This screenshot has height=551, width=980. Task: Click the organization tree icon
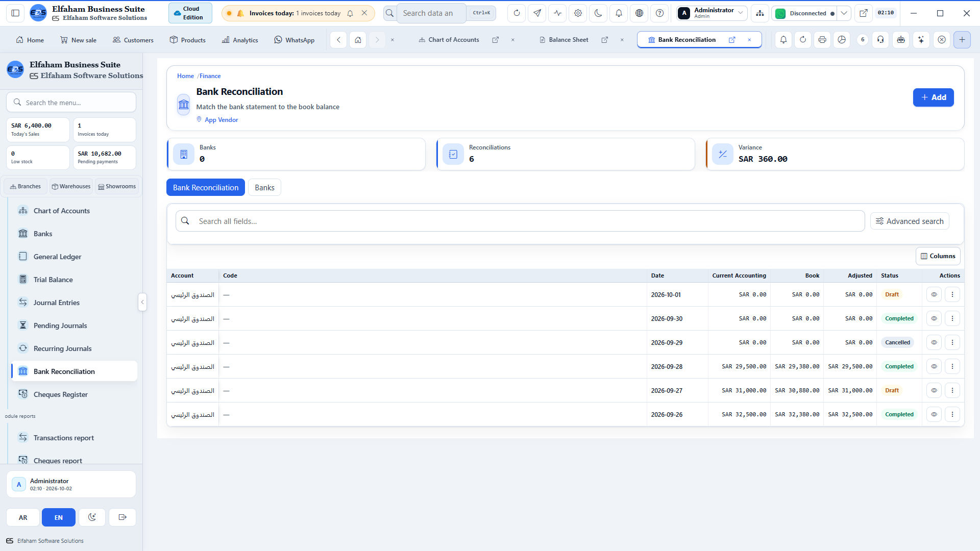tap(760, 13)
